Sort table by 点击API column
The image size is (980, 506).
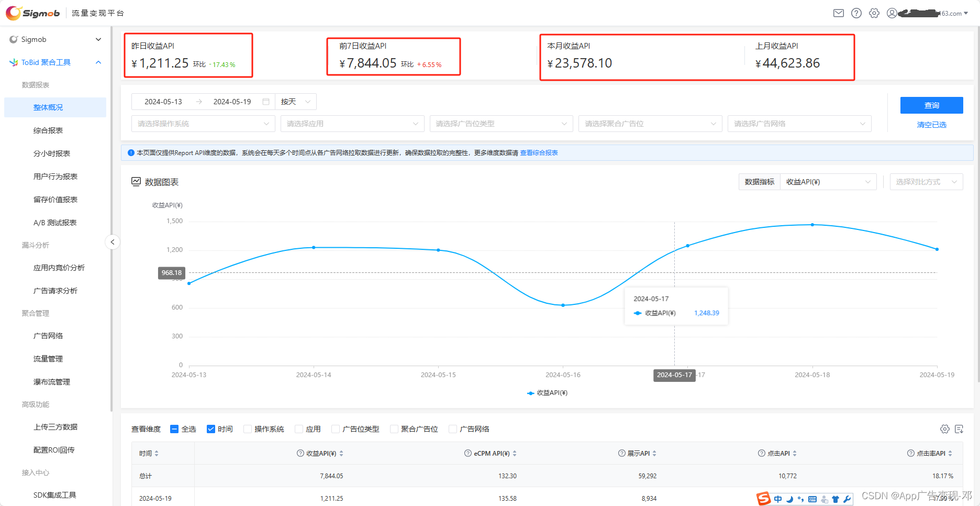tap(795, 454)
